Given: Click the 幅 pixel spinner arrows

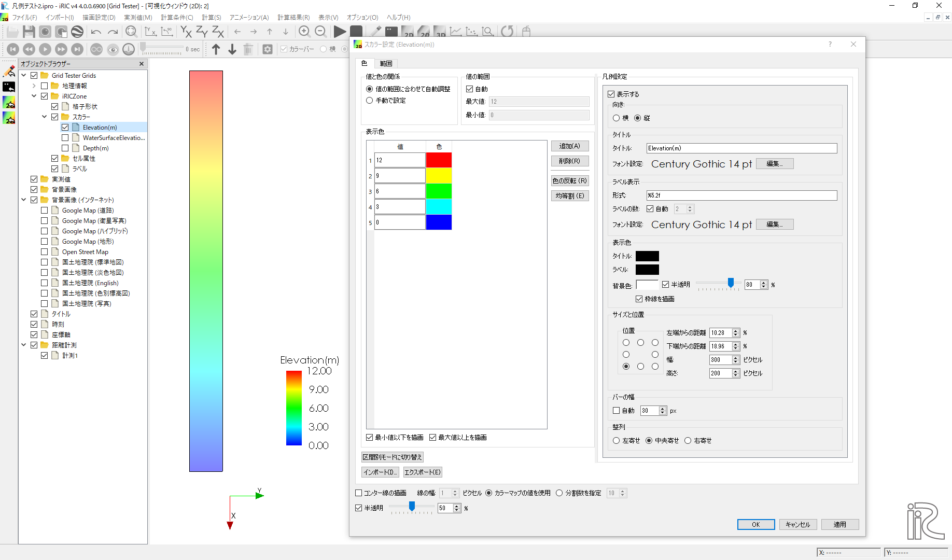Looking at the screenshot, I should coord(736,360).
